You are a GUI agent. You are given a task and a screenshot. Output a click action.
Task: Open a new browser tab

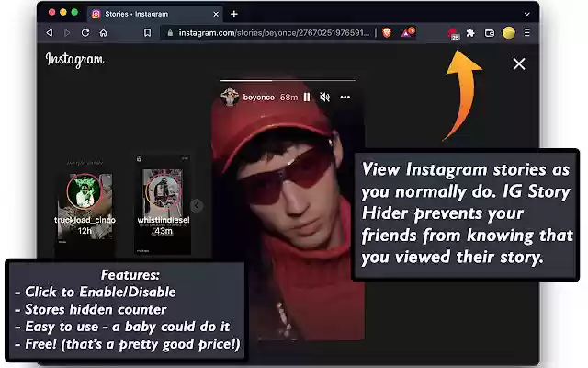tap(234, 15)
